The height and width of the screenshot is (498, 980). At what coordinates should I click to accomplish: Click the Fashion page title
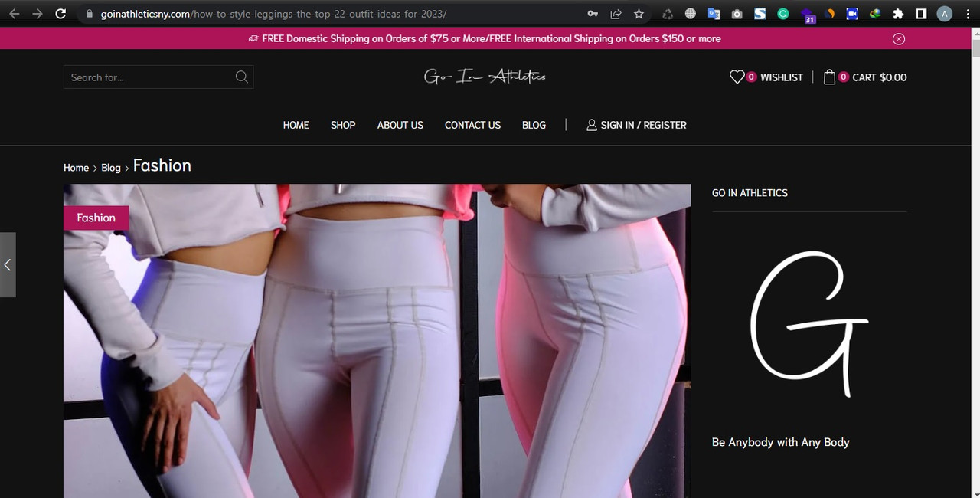(162, 165)
